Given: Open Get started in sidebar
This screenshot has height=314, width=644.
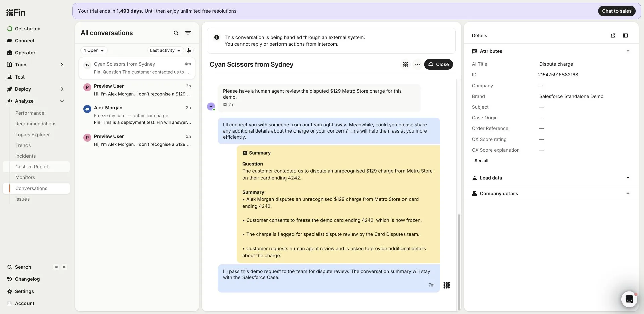Looking at the screenshot, I should pyautogui.click(x=28, y=29).
